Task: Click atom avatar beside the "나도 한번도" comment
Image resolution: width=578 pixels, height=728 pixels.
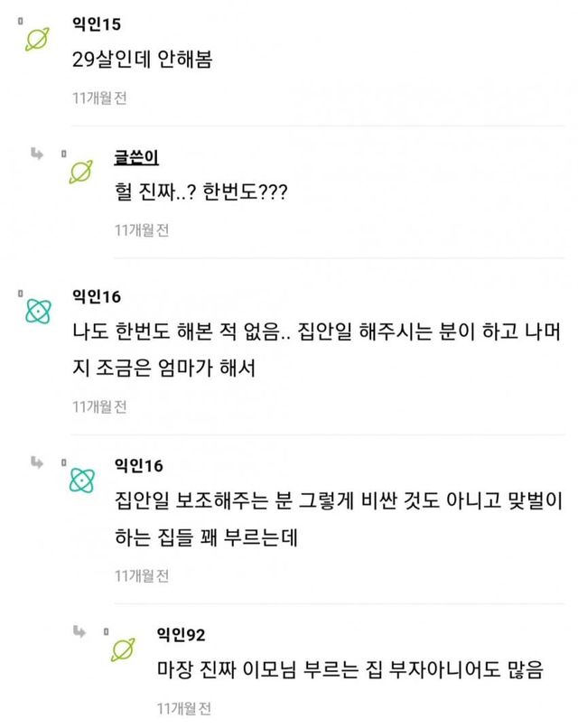Action: [38, 311]
